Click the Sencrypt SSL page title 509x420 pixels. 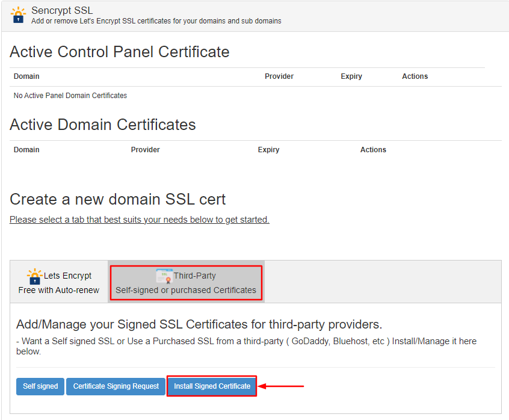61,10
